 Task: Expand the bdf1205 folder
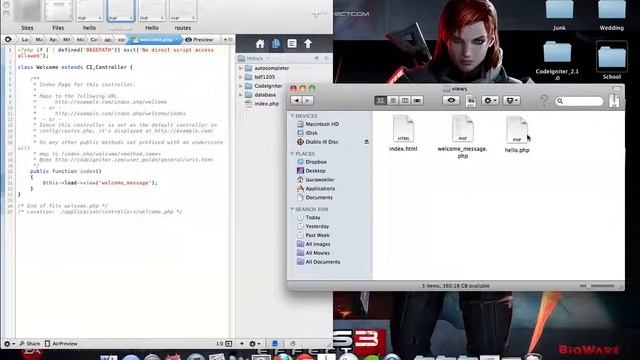coord(240,77)
